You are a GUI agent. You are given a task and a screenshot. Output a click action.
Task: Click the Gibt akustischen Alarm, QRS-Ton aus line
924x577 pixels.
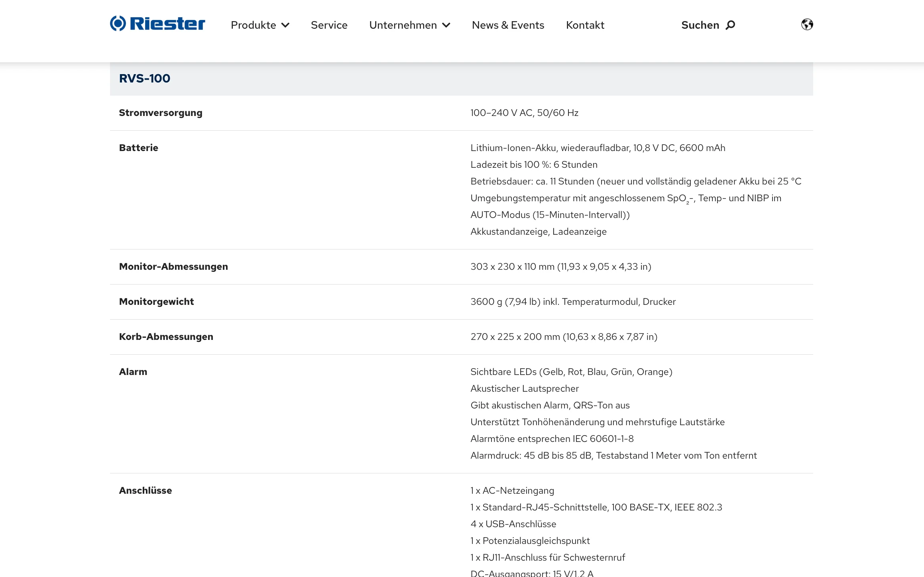(x=550, y=405)
